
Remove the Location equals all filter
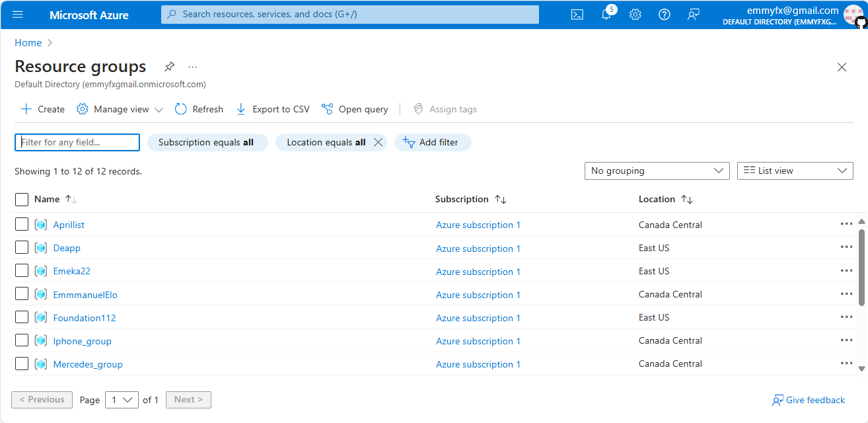tap(378, 142)
